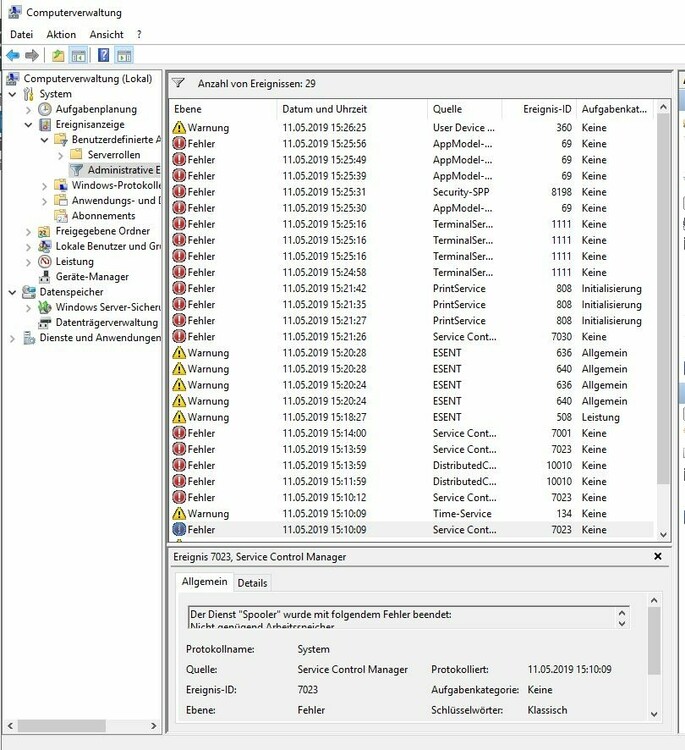Collapse the System tree node
The image size is (685, 750).
(x=12, y=94)
